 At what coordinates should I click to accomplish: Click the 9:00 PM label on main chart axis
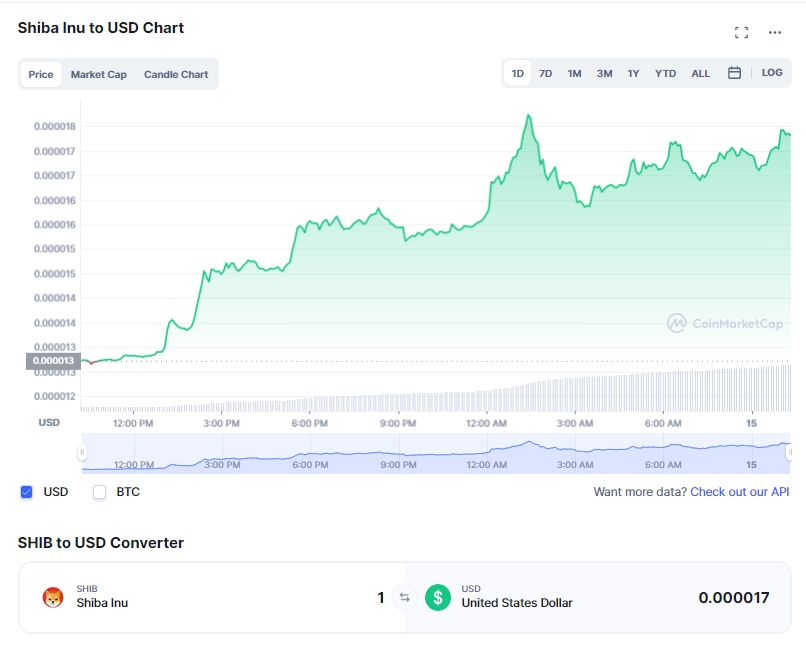coord(398,423)
